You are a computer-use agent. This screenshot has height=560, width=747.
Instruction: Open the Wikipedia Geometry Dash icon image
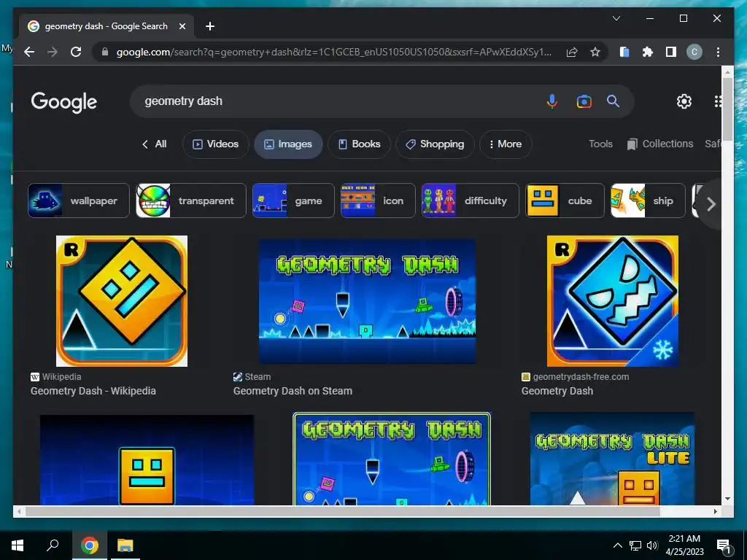(122, 301)
